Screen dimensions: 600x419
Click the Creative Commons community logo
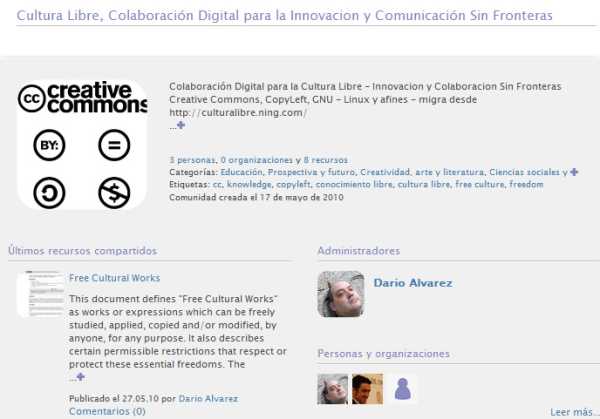point(82,145)
